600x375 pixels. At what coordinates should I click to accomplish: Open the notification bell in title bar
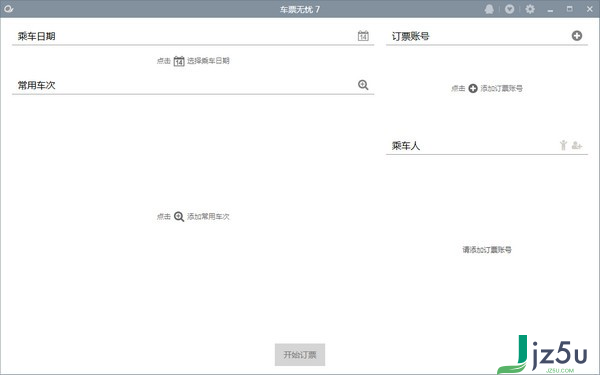pyautogui.click(x=489, y=9)
